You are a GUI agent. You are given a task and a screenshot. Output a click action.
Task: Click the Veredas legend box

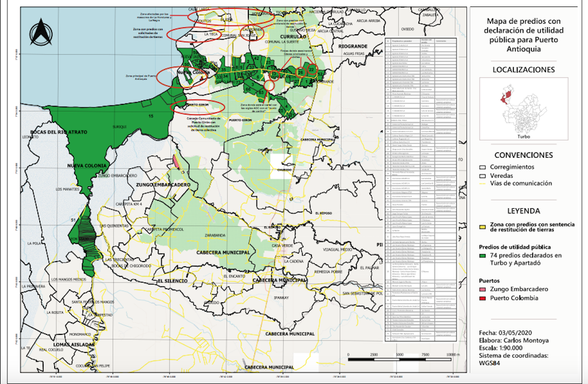(482, 175)
